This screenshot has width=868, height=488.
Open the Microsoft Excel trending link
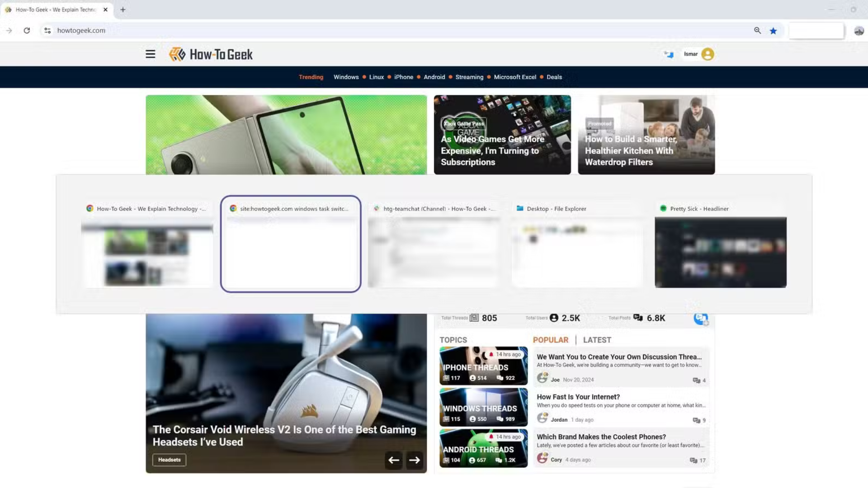514,77
